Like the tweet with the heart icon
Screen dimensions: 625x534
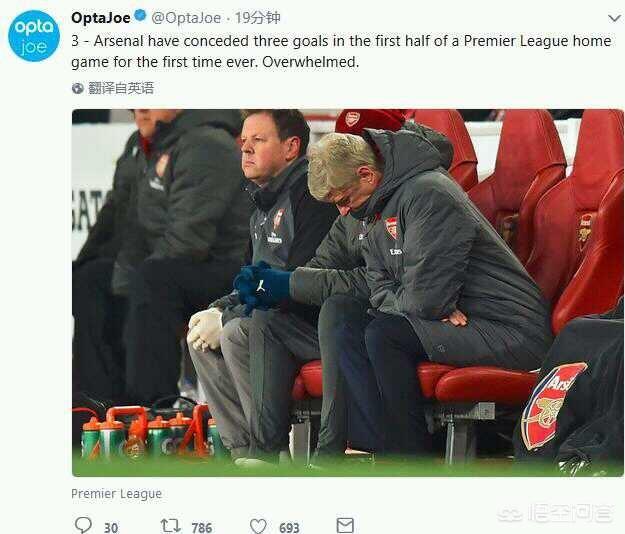(x=258, y=525)
